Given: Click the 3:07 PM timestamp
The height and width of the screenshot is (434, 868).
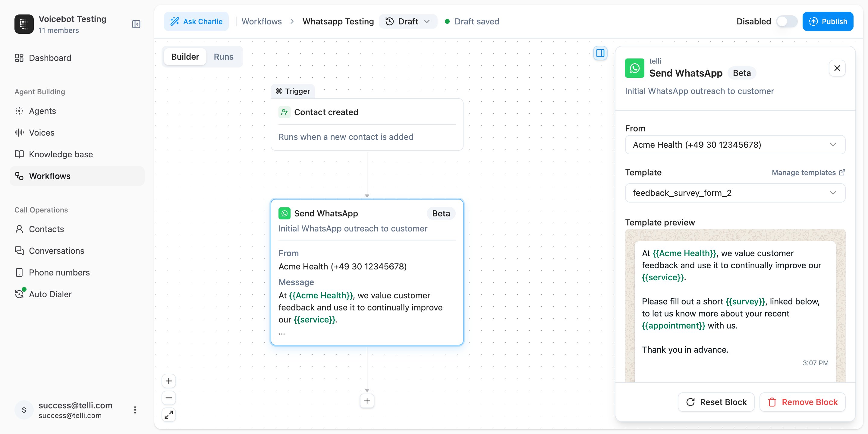Looking at the screenshot, I should click(816, 363).
